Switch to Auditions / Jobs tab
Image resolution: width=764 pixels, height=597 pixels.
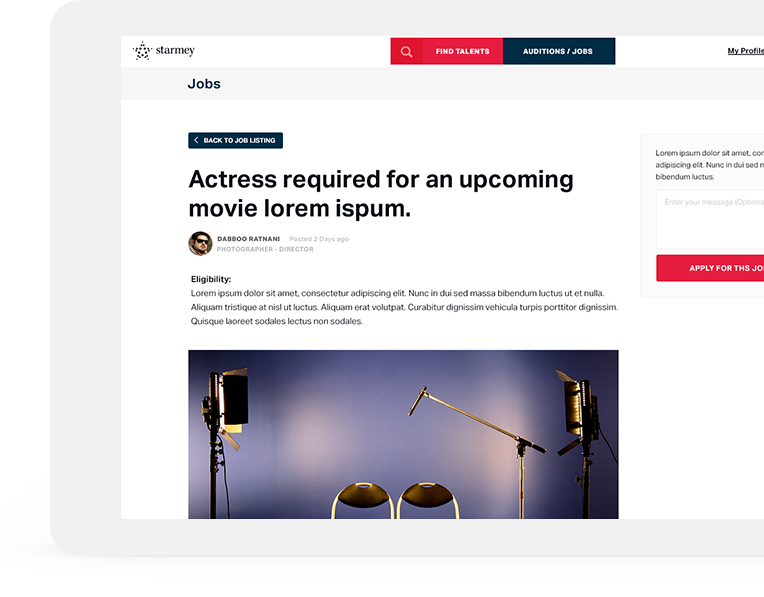pyautogui.click(x=558, y=51)
